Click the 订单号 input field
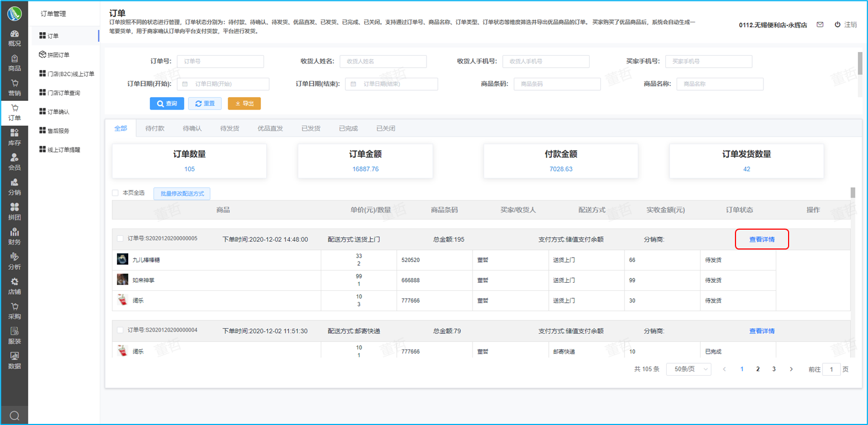 pyautogui.click(x=220, y=62)
